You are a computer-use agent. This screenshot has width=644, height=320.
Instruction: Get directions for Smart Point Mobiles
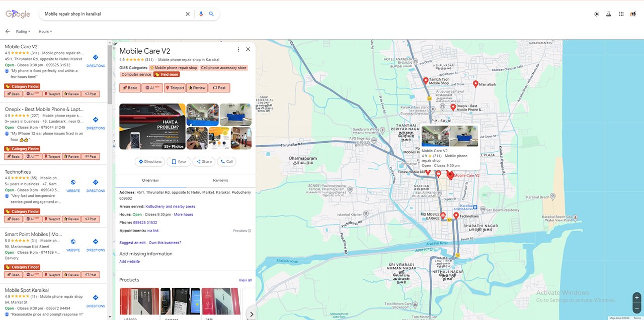click(96, 245)
